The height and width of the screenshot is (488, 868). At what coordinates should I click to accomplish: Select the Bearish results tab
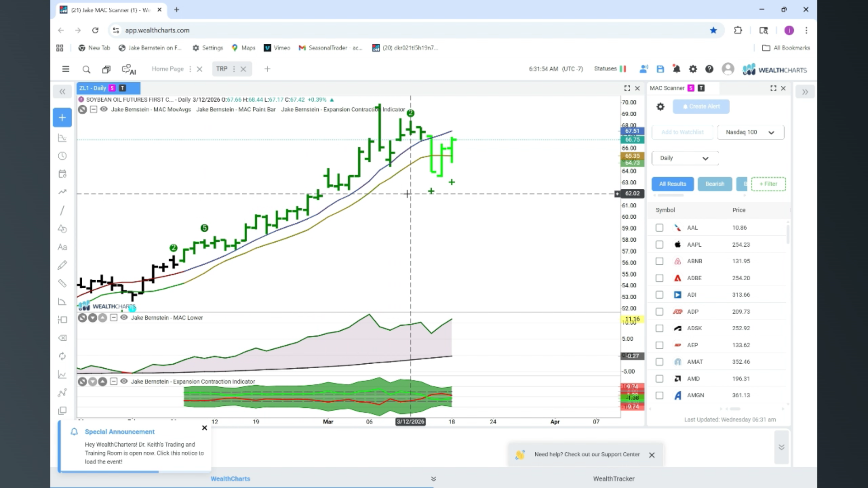715,184
